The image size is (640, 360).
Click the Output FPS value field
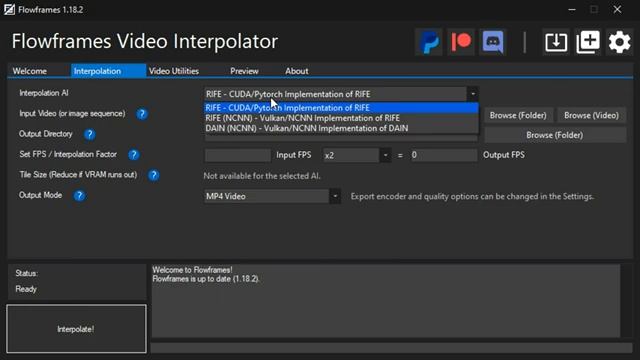point(444,155)
